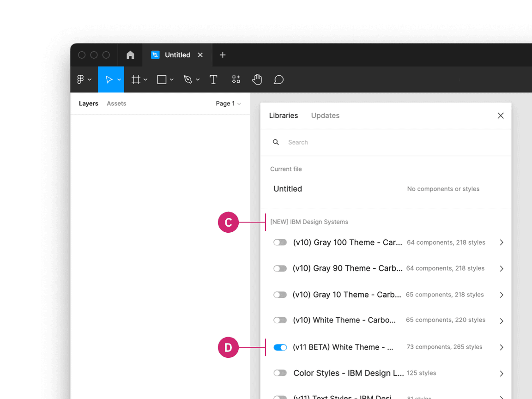Enable (v10) Gray 10 Theme library
This screenshot has height=399, width=532.
click(280, 295)
